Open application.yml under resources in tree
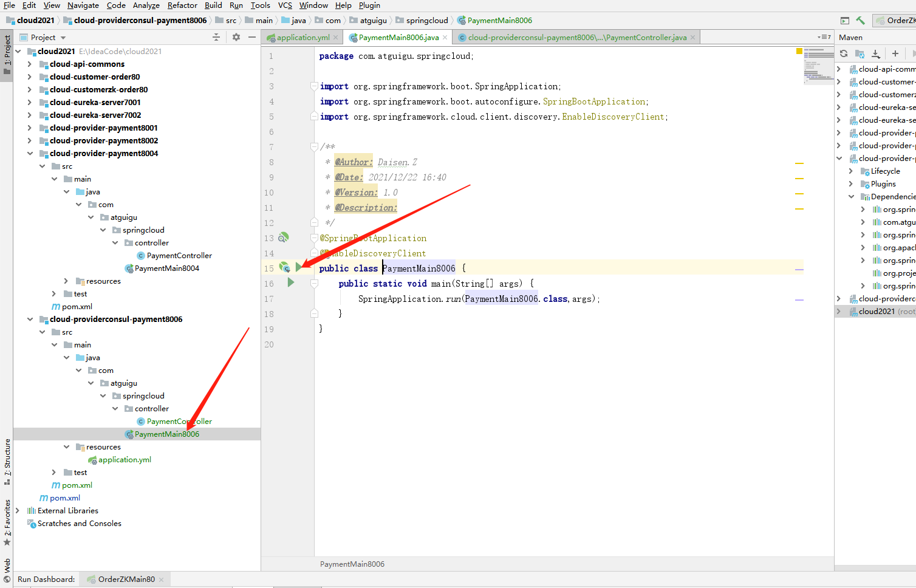This screenshot has height=588, width=916. [x=125, y=459]
